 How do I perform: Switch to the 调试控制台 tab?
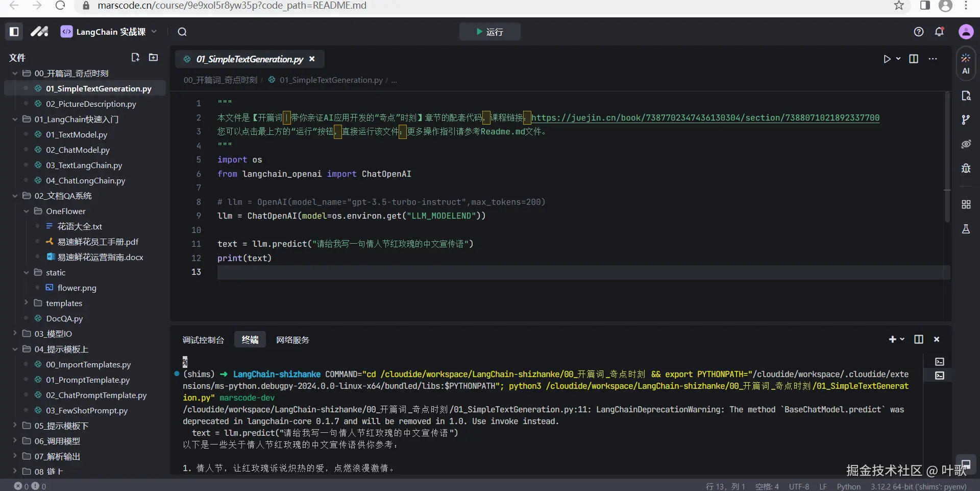click(203, 340)
